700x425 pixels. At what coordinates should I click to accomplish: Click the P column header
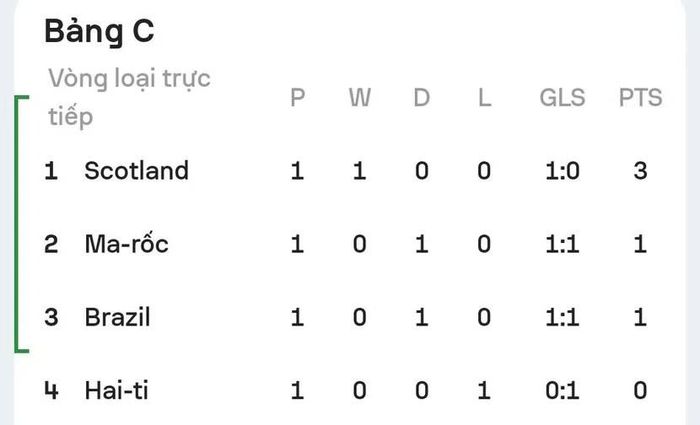click(297, 97)
